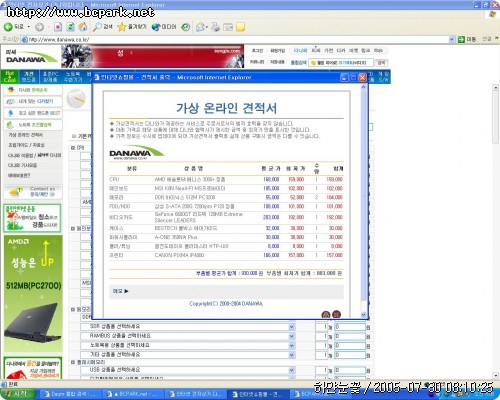Click first round icon at popup bottom right
Screen dimensions: 500x400
coord(326,314)
